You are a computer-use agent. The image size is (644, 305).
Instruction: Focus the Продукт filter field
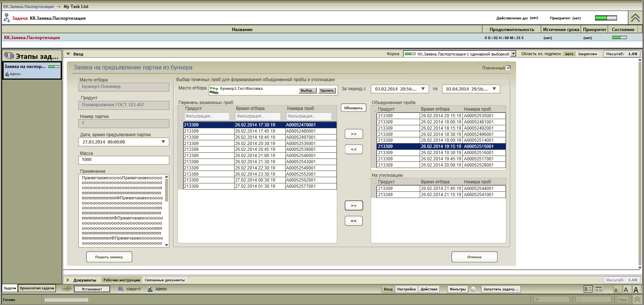point(207,116)
